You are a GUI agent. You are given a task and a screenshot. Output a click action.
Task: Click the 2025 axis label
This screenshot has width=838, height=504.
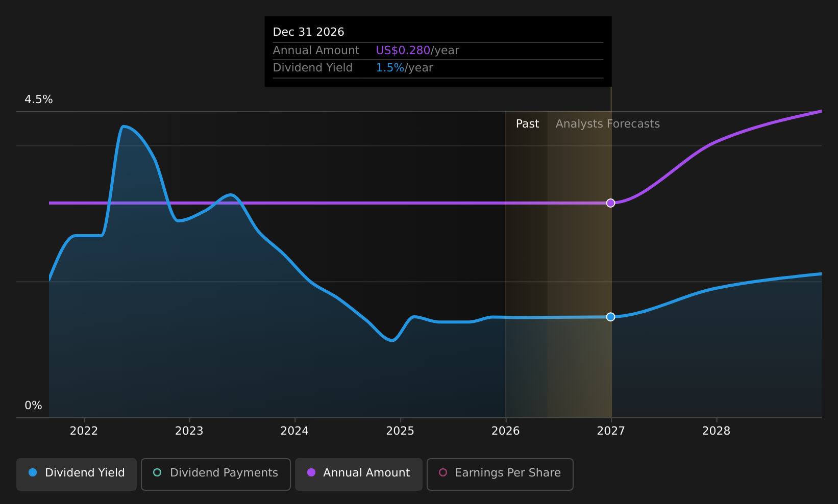400,431
